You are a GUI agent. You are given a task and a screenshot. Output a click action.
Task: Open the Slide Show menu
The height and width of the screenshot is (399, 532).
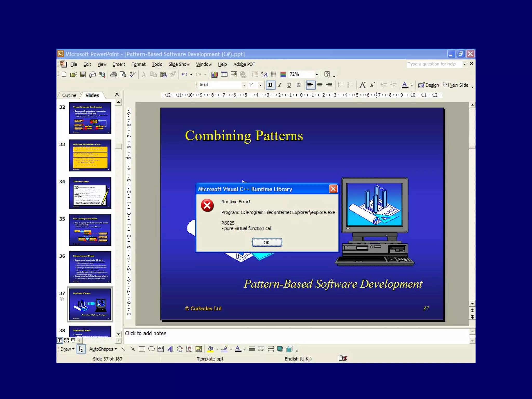coord(179,64)
